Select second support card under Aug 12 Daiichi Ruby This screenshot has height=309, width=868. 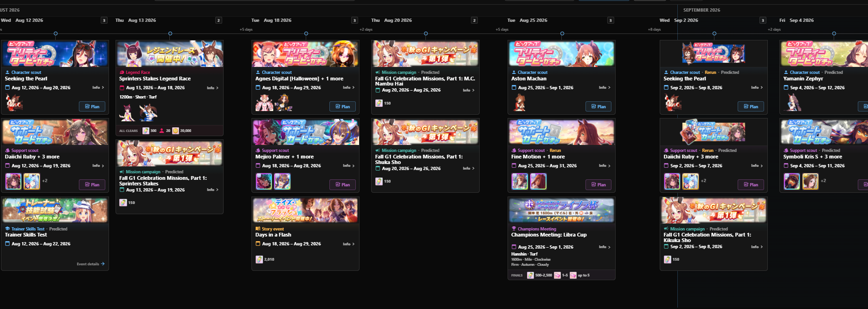pyautogui.click(x=32, y=181)
